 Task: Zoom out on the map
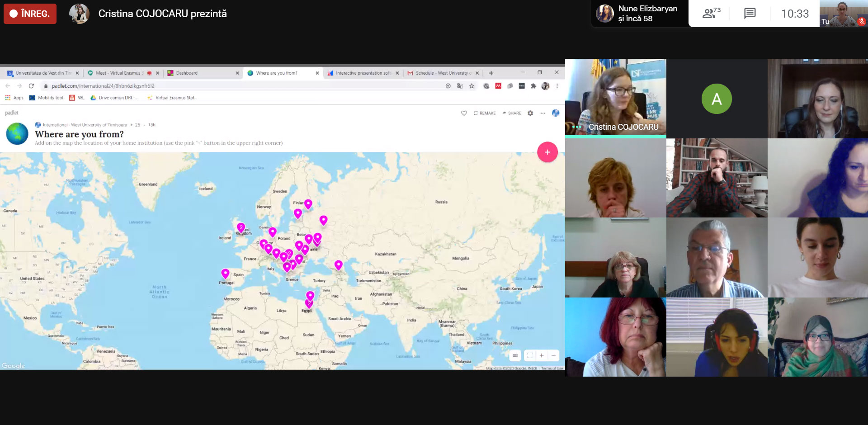[553, 355]
